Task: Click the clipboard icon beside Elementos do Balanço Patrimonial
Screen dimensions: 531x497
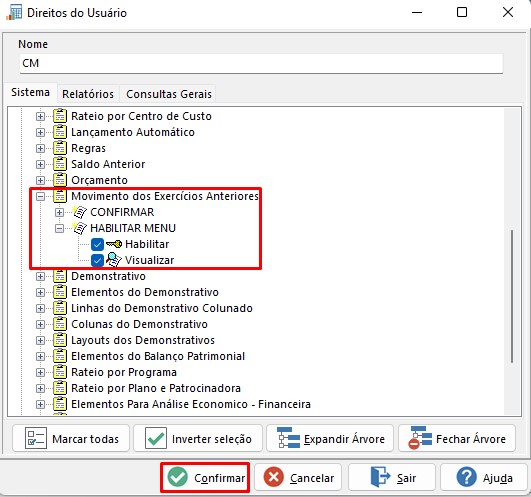Action: point(60,356)
